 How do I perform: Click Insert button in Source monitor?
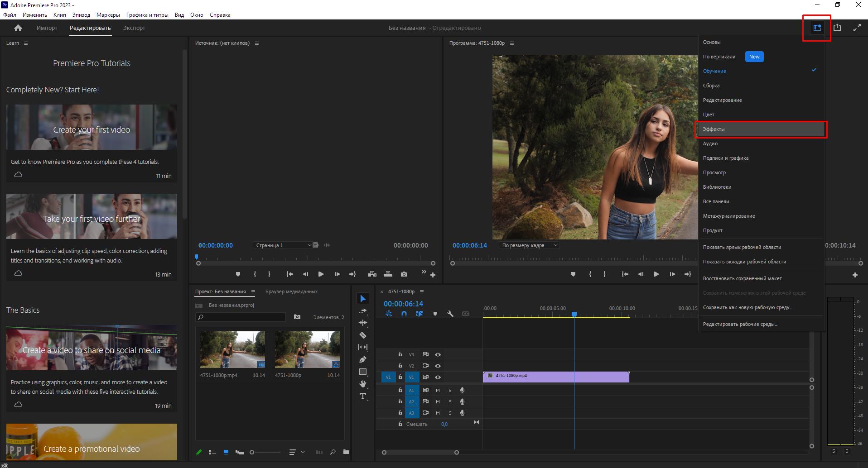(x=372, y=274)
